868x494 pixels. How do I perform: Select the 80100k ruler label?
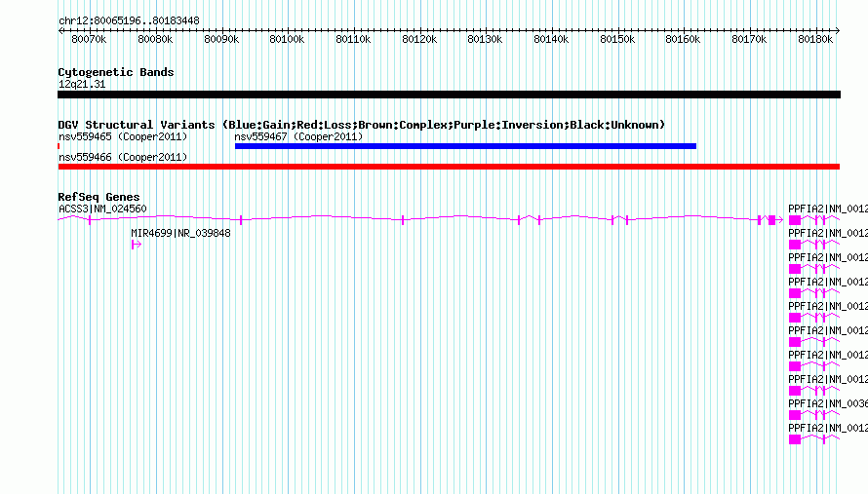[287, 39]
